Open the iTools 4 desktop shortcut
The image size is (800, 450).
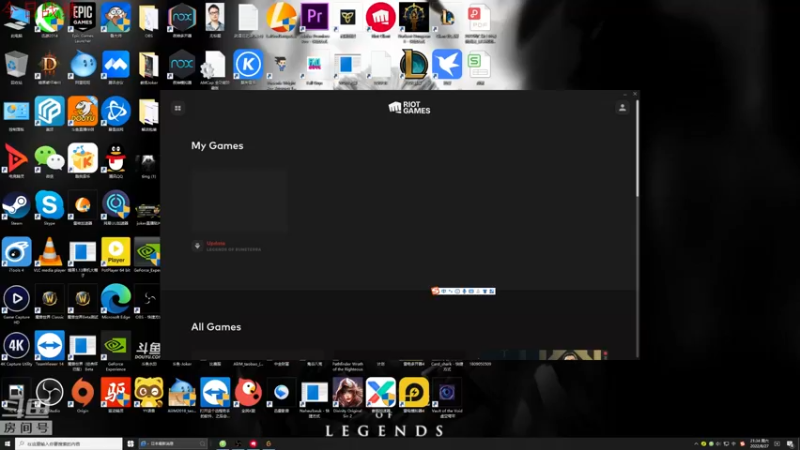(x=16, y=253)
